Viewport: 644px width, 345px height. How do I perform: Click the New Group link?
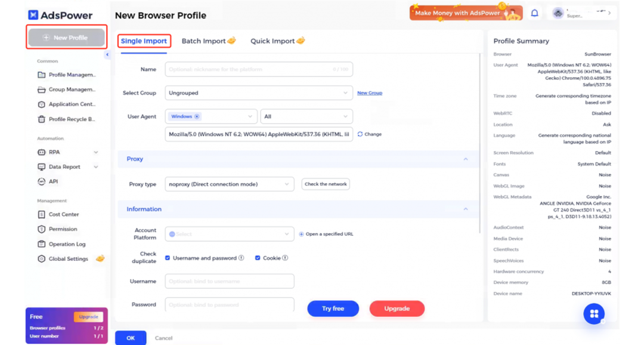370,93
